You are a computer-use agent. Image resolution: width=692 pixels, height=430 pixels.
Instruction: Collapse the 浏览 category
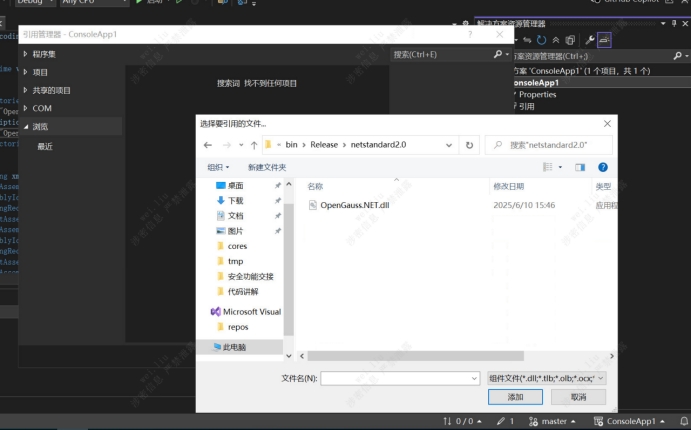[x=26, y=127]
